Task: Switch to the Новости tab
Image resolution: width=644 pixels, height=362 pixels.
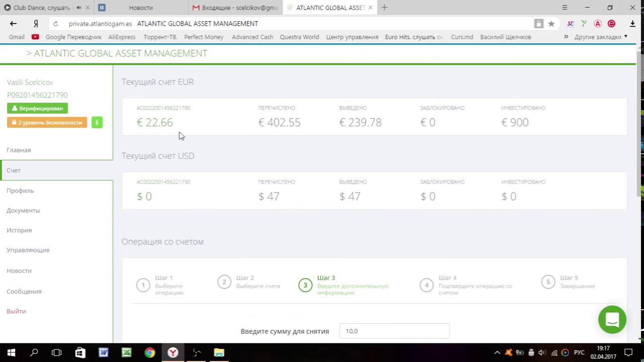Action: 141,8
